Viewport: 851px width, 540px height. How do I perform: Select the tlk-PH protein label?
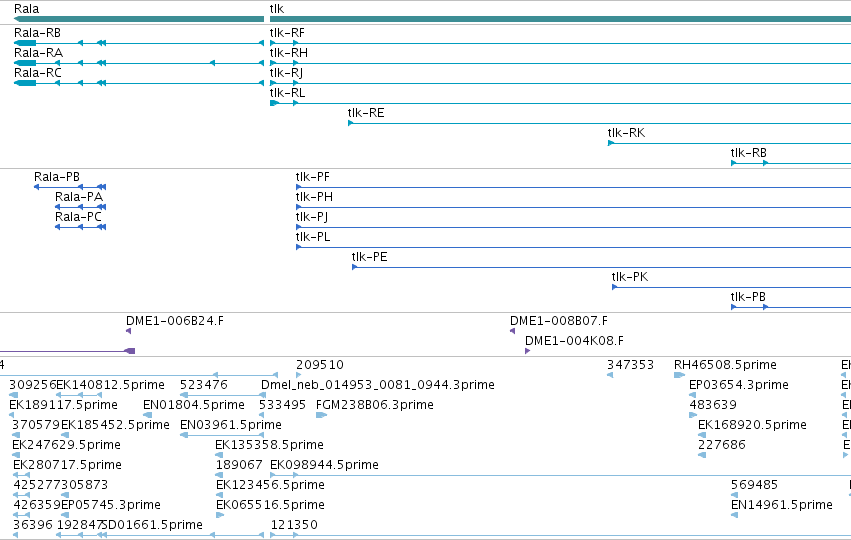(x=314, y=198)
